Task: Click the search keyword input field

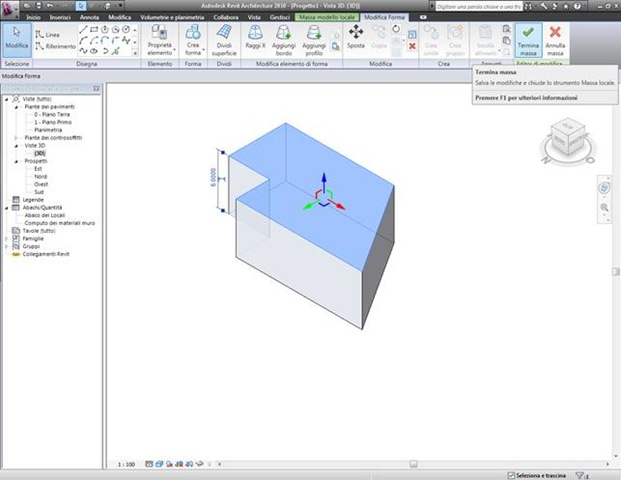Action: click(478, 6)
